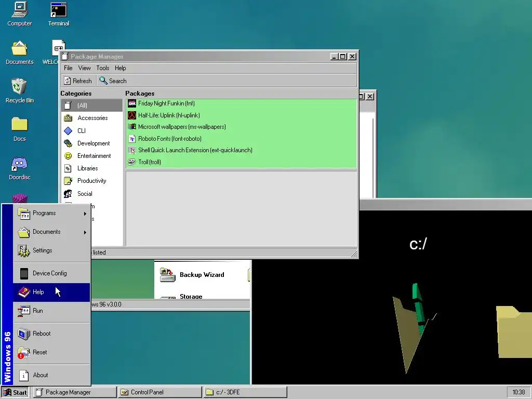Click the yellow folder in 3DFE window

pos(514,331)
